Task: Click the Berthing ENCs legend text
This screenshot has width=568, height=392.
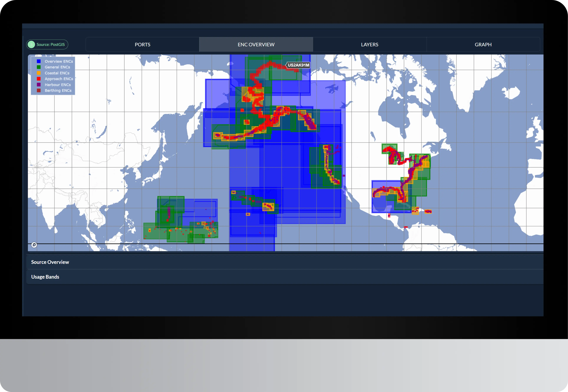Action: pos(58,90)
